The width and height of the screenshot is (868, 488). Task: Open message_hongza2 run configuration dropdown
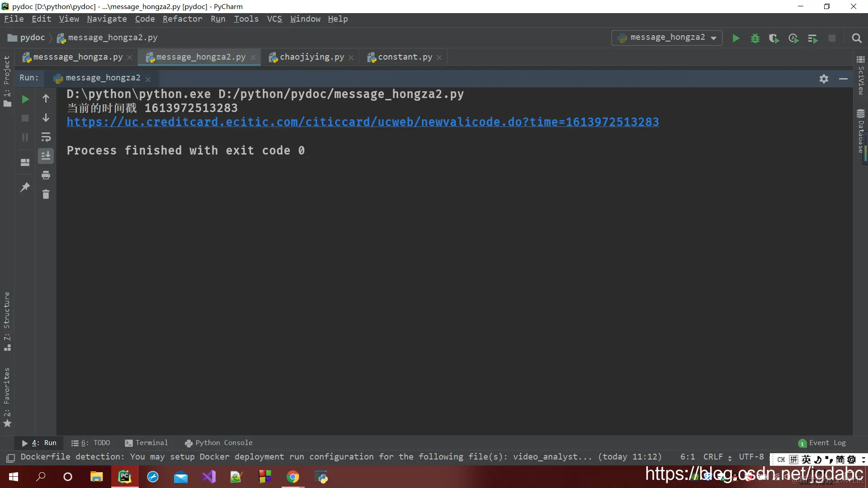point(667,38)
